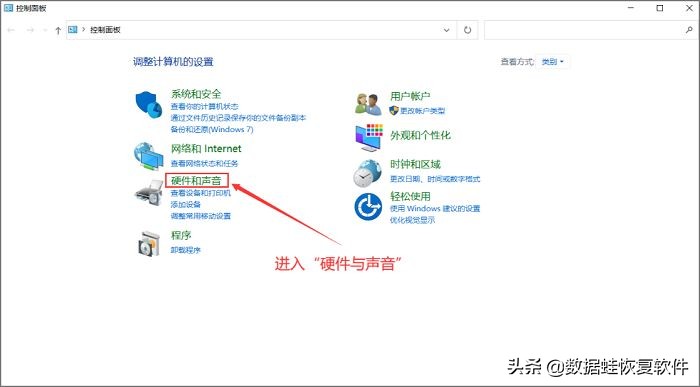Click 更改帐户类型 link

click(x=423, y=111)
